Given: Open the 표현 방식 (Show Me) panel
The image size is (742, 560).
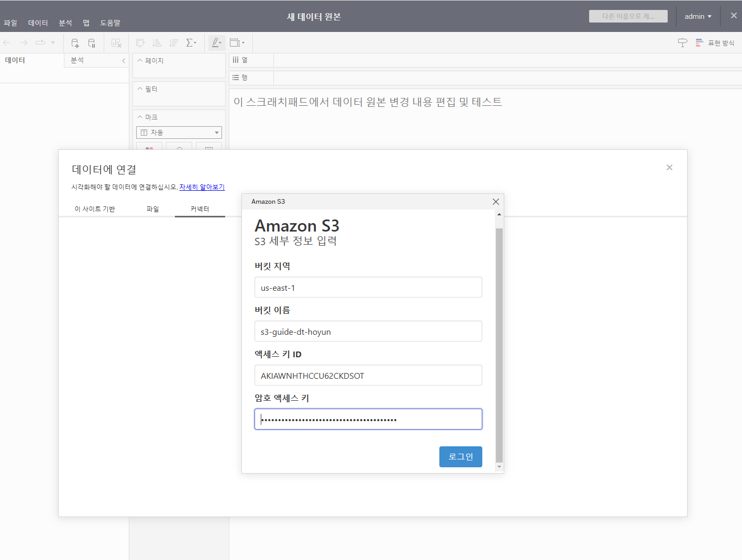Looking at the screenshot, I should click(x=715, y=43).
